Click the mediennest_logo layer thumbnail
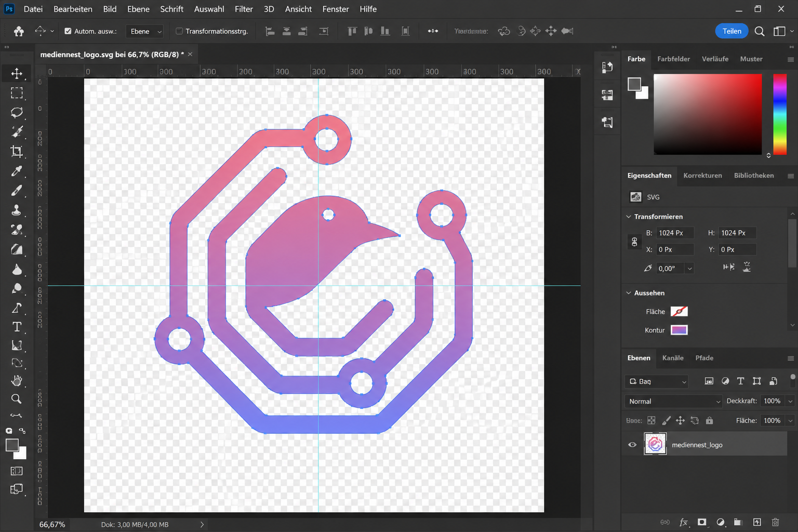 [x=655, y=444]
